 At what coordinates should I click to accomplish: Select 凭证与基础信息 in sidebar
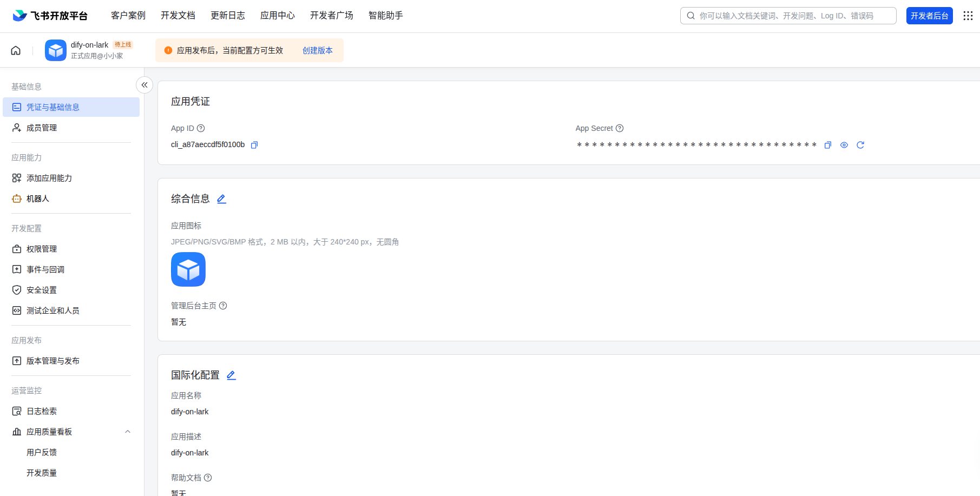[71, 107]
